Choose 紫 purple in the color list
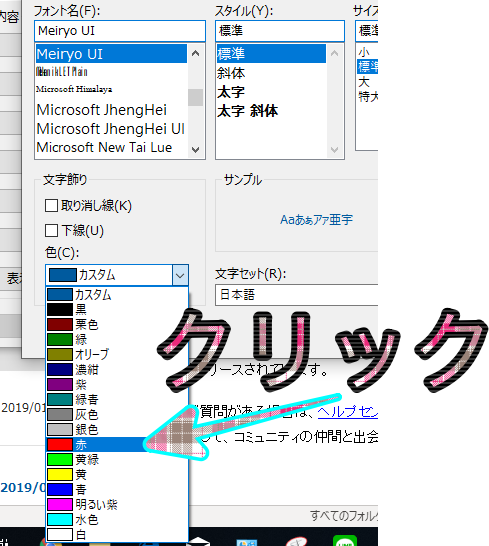This screenshot has height=546, width=489. click(x=117, y=384)
